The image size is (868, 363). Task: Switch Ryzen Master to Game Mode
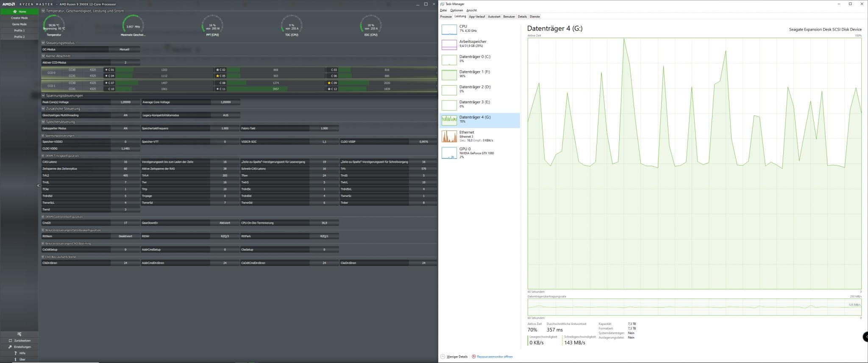pos(19,24)
